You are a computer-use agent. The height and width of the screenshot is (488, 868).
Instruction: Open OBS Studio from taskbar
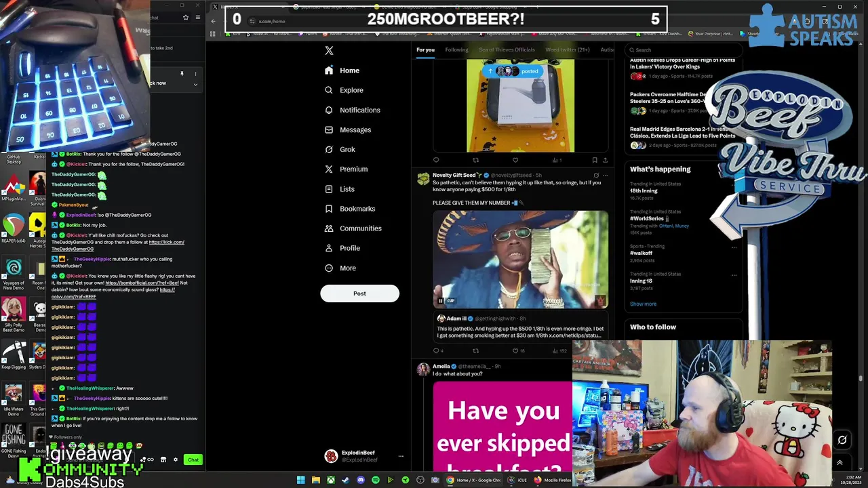pos(420,480)
